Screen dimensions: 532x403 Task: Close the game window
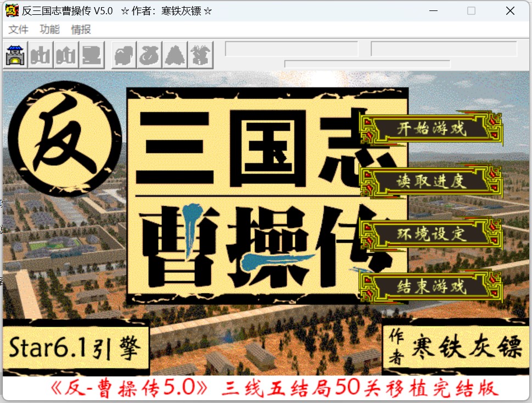pos(510,11)
